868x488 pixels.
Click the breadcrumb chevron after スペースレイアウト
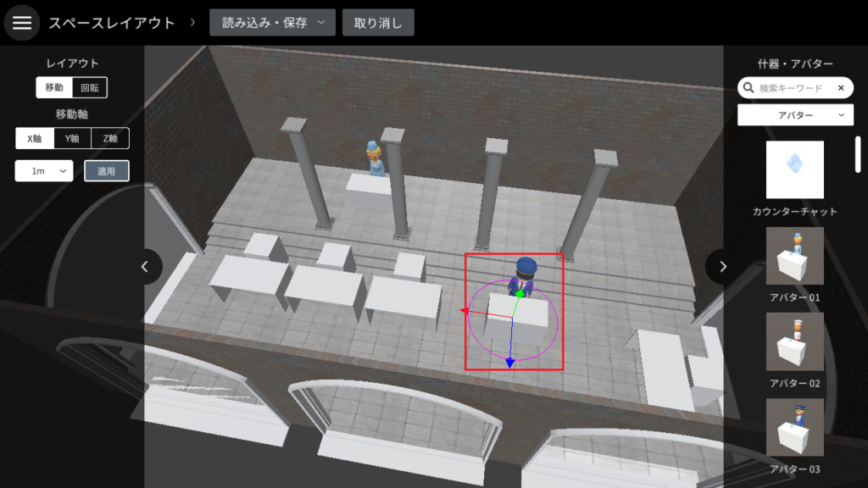pyautogui.click(x=192, y=22)
